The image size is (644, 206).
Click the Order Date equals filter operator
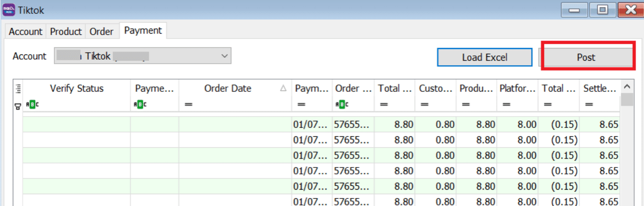coord(187,104)
